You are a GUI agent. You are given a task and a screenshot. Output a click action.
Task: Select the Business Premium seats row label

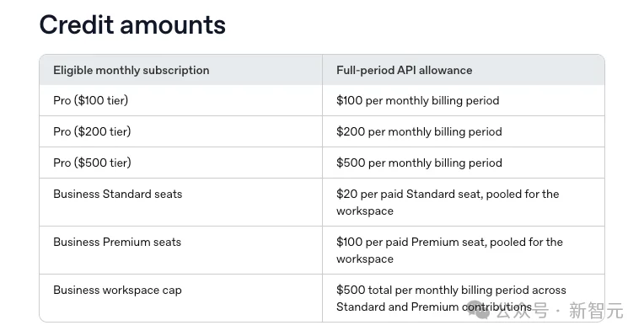point(117,242)
